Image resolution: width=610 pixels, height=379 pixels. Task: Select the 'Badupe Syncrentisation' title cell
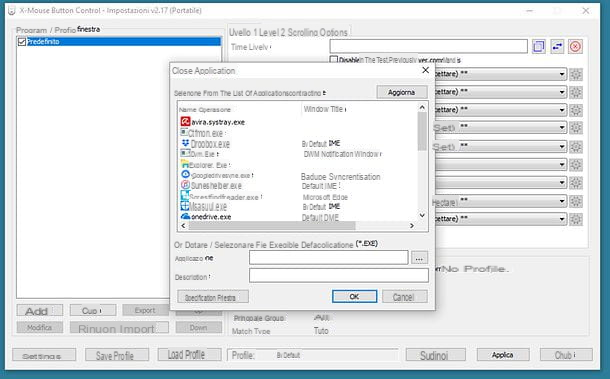coord(341,177)
